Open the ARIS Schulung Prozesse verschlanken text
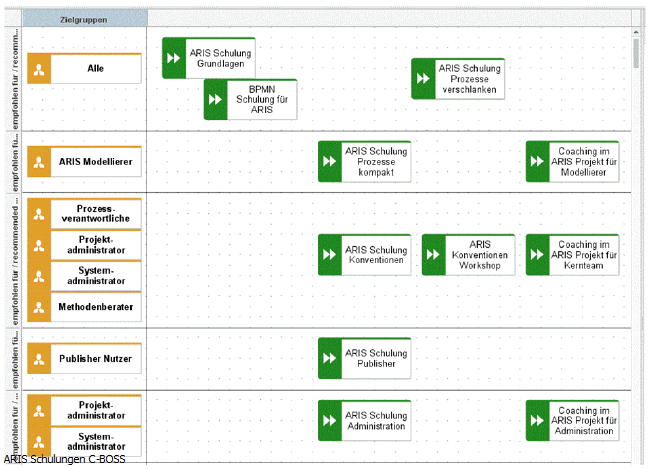This screenshot has width=650, height=469. [x=470, y=79]
